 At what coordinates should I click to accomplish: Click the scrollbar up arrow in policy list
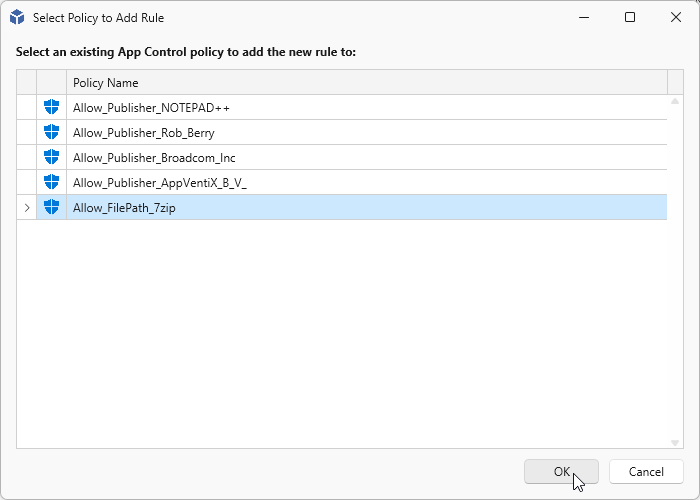(x=676, y=101)
